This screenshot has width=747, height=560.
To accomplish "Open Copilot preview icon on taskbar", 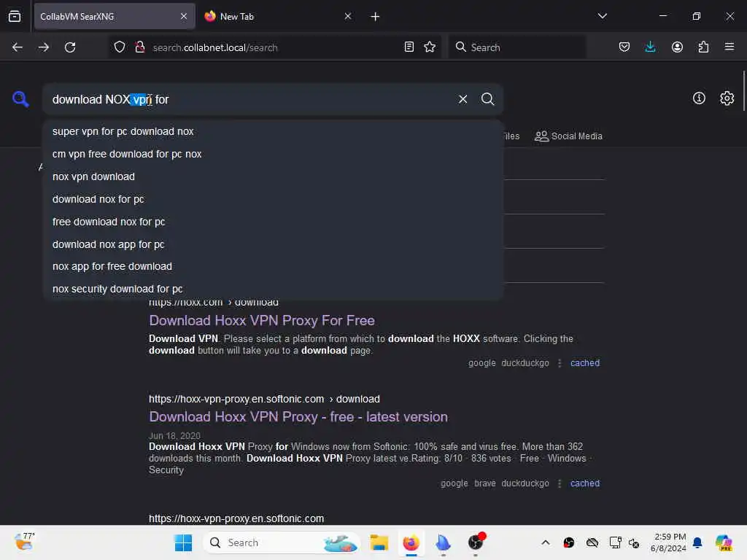I will [x=724, y=542].
